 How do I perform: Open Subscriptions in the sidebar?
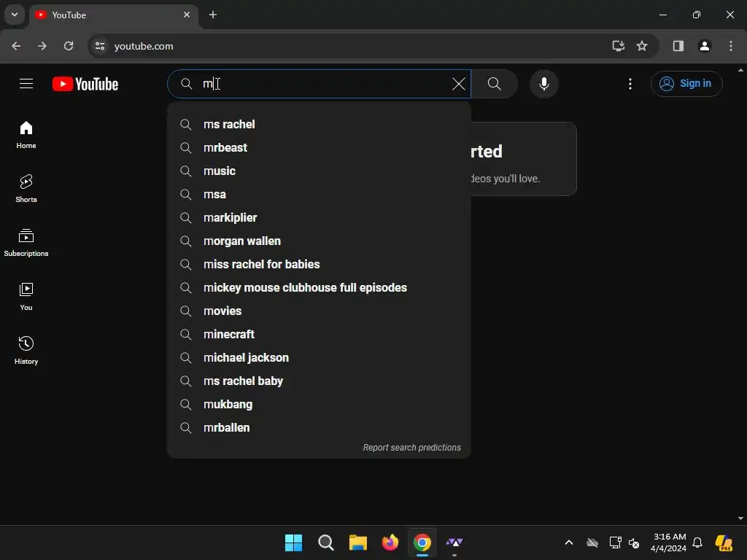(x=26, y=242)
